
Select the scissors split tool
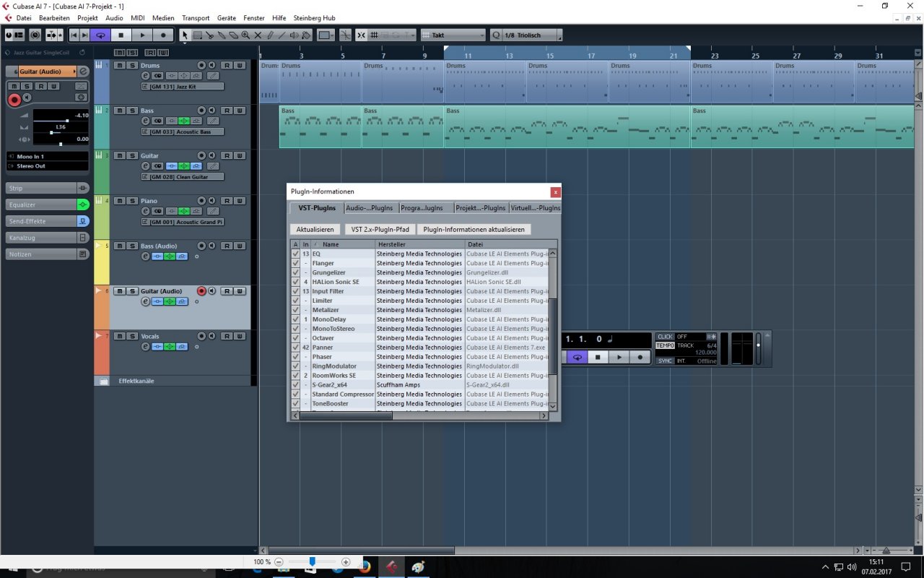[x=209, y=35]
